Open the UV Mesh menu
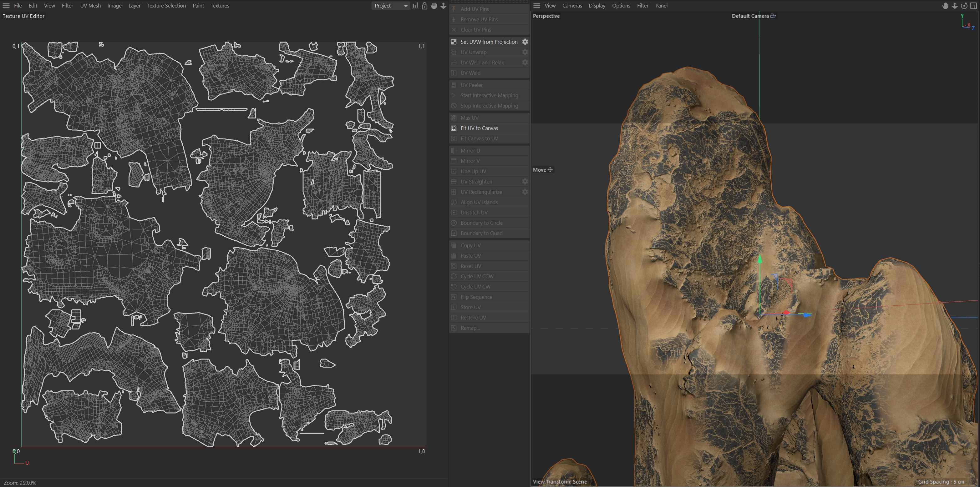Image resolution: width=980 pixels, height=487 pixels. coord(90,6)
